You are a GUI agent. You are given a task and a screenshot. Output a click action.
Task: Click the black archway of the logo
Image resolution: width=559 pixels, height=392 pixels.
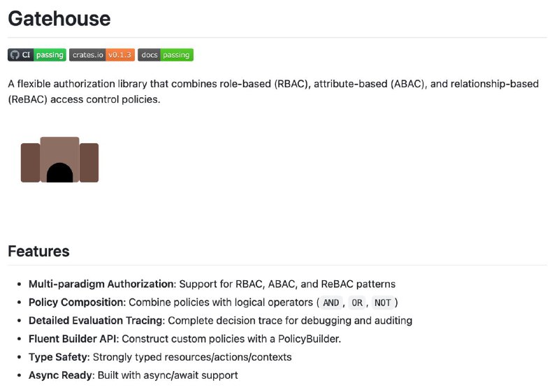point(59,173)
